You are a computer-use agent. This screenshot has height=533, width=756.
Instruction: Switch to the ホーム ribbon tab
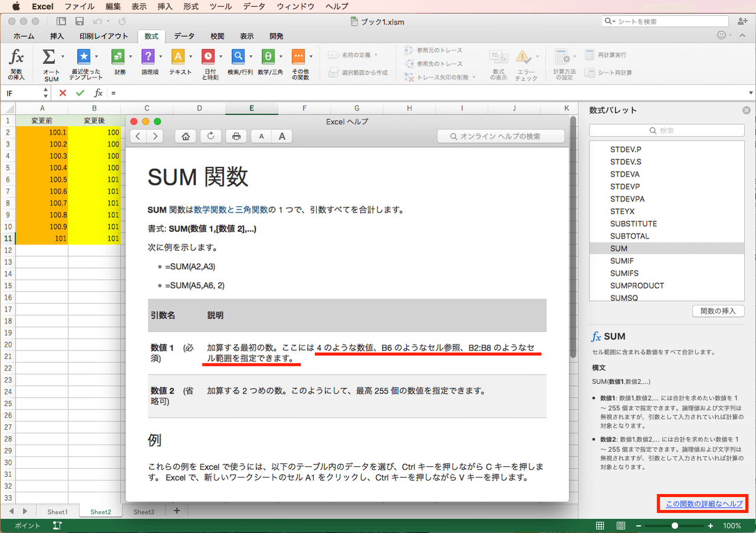point(24,36)
